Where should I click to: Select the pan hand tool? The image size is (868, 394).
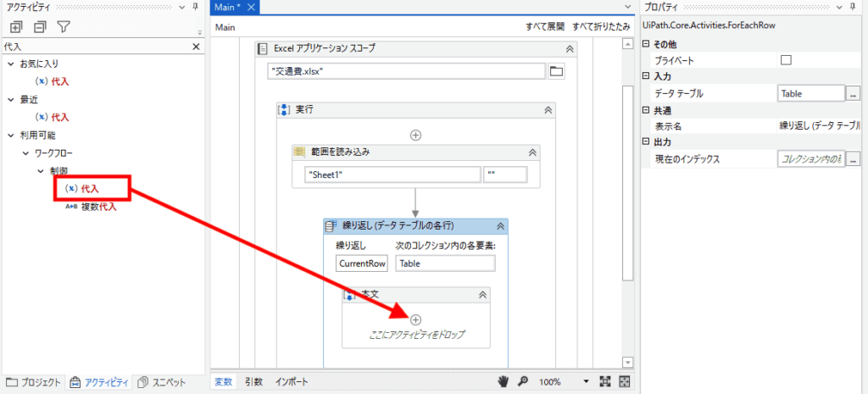click(x=504, y=382)
